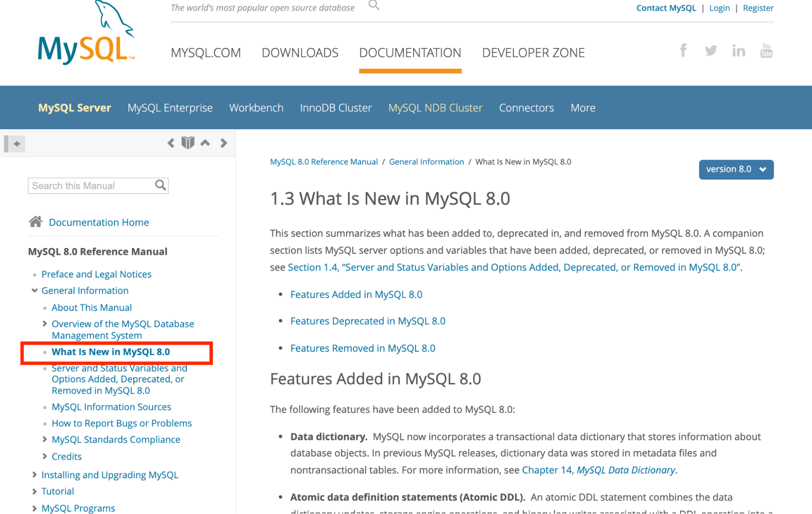The width and height of the screenshot is (812, 514).
Task: Click the MySQL 8.0 Reference Manual sidebar heading
Action: point(97,252)
